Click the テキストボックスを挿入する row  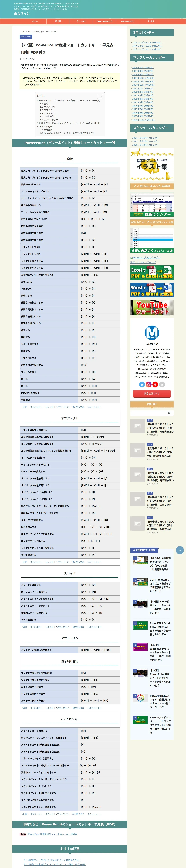click(x=70, y=464)
